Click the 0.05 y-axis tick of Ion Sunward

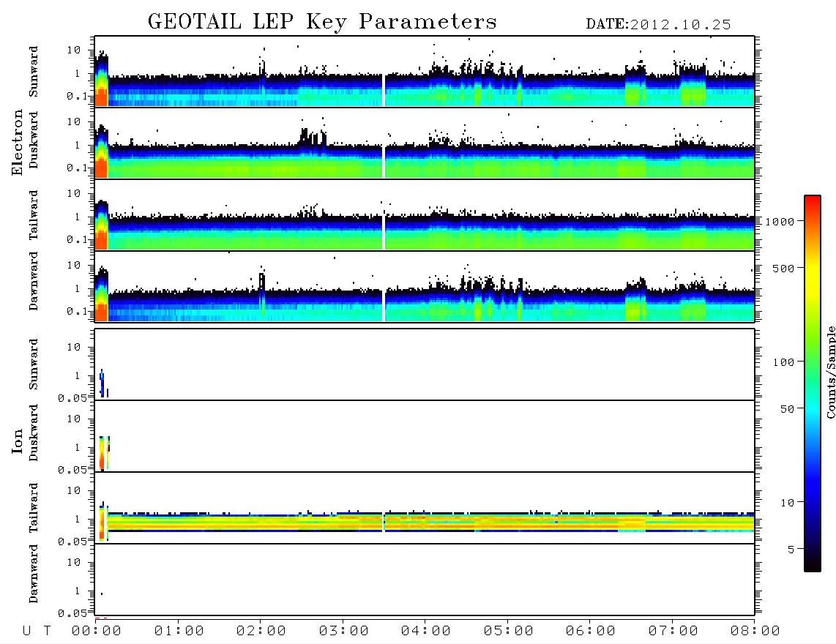coord(72,398)
